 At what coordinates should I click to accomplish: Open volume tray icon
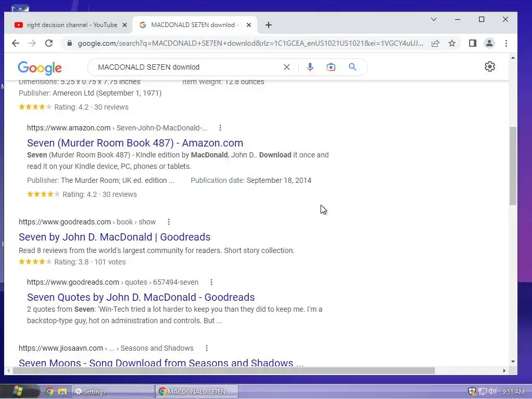tap(492, 391)
